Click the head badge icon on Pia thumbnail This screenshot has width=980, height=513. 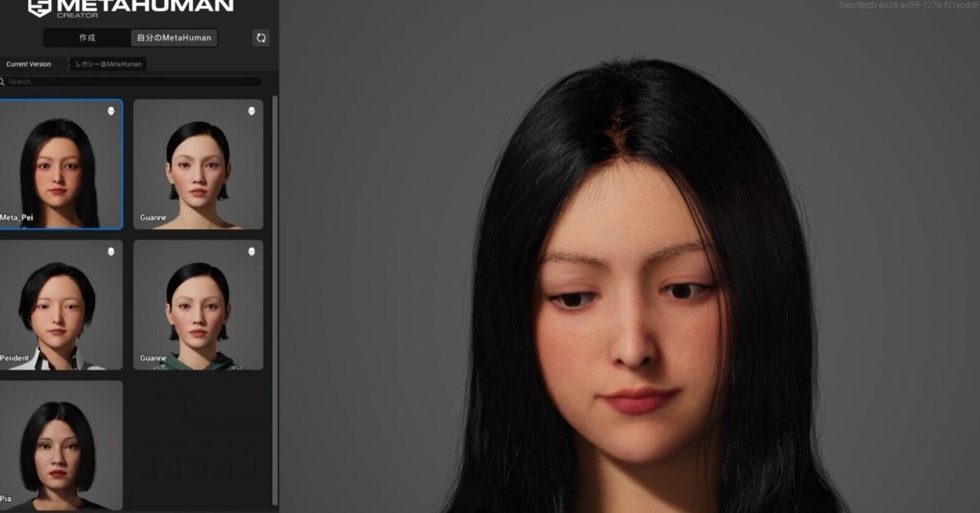pos(111,390)
